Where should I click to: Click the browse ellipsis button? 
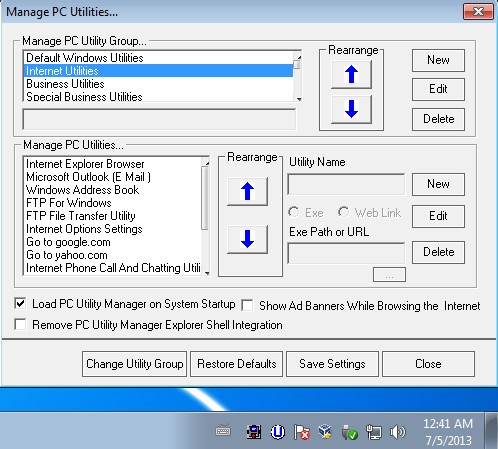point(389,275)
